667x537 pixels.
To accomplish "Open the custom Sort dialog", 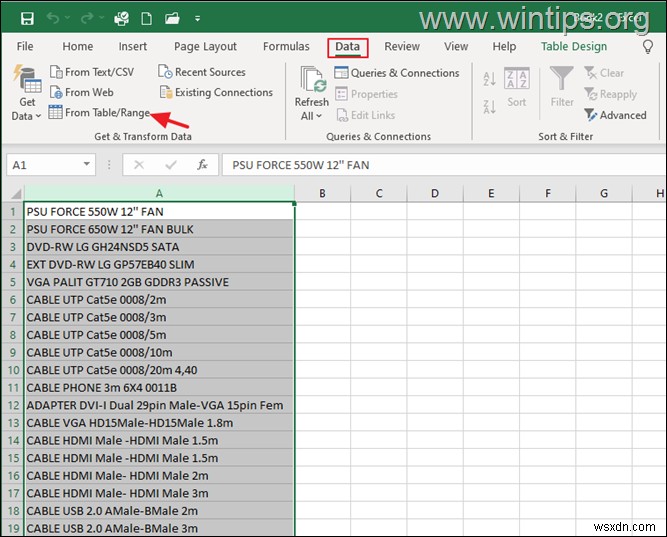I will (516, 87).
